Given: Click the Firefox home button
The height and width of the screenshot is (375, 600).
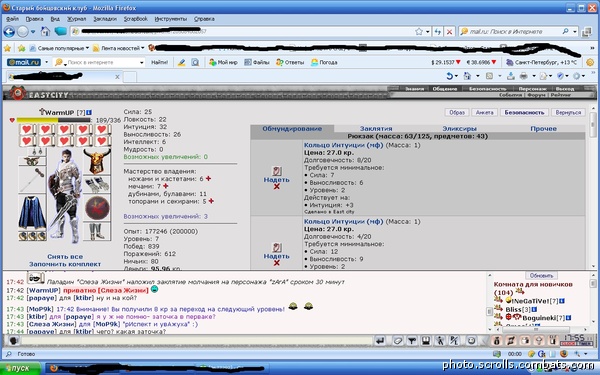Looking at the screenshot, I should coord(46,31).
